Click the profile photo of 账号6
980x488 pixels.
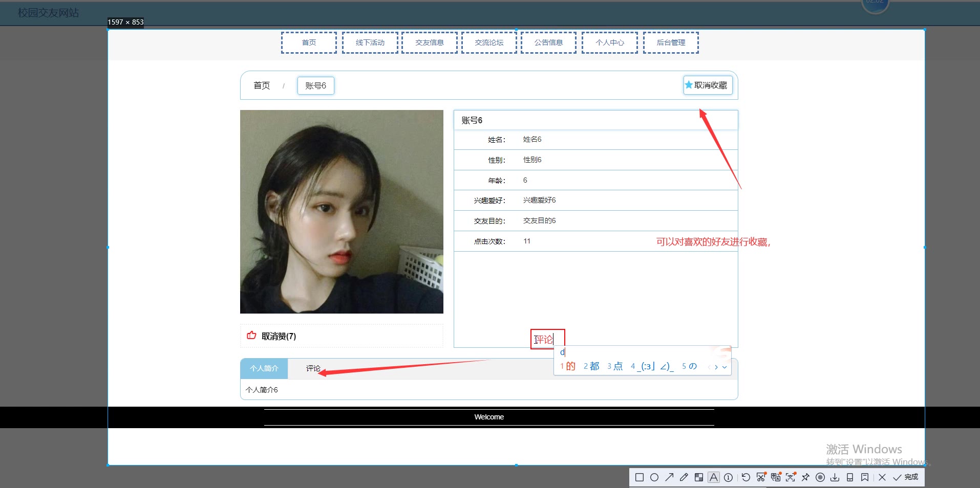342,211
